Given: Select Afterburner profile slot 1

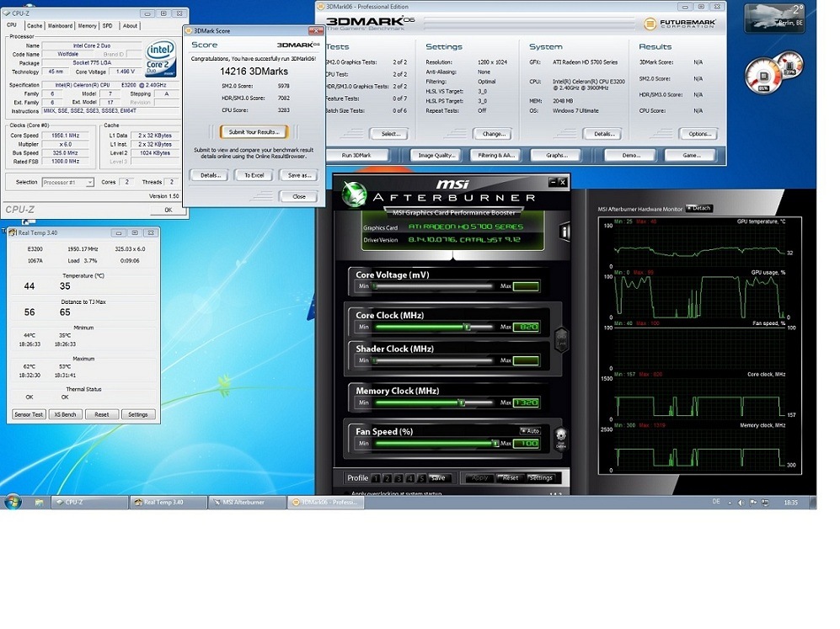Looking at the screenshot, I should 376,478.
